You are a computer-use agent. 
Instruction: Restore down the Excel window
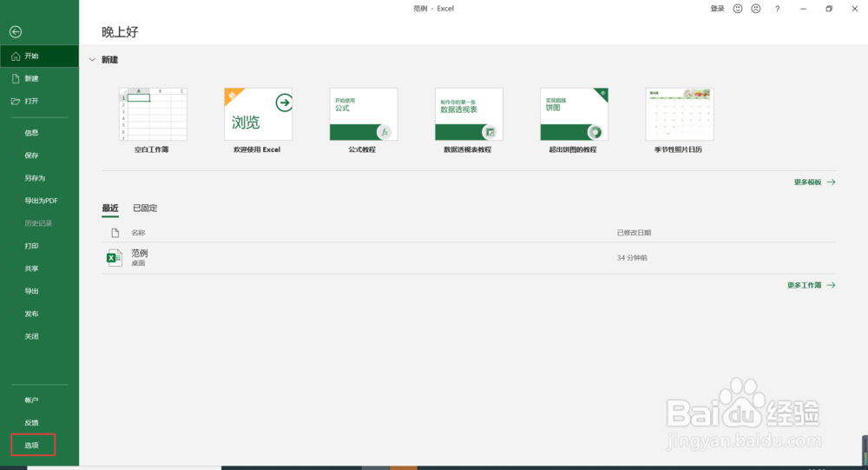(829, 9)
